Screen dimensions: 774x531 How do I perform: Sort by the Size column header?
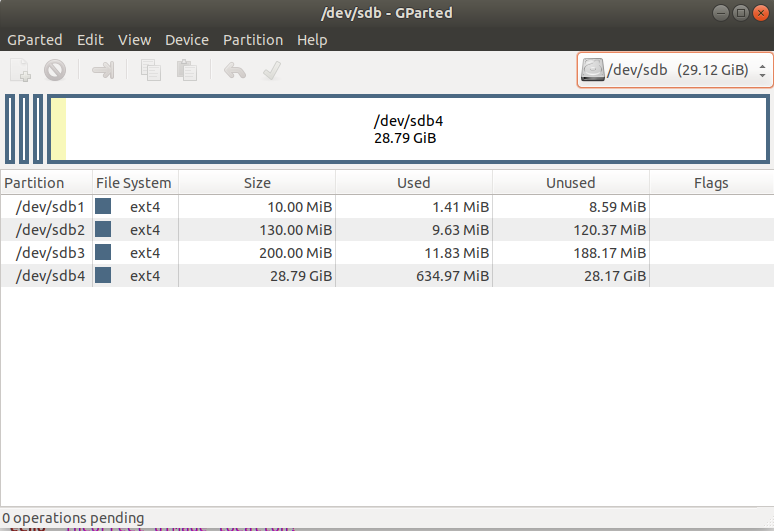coord(257,183)
